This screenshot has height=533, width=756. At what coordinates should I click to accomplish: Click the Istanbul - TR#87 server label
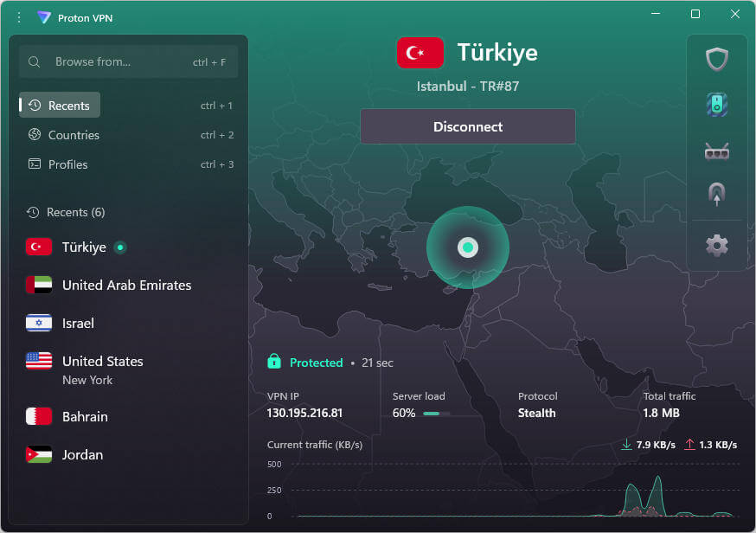click(x=468, y=87)
